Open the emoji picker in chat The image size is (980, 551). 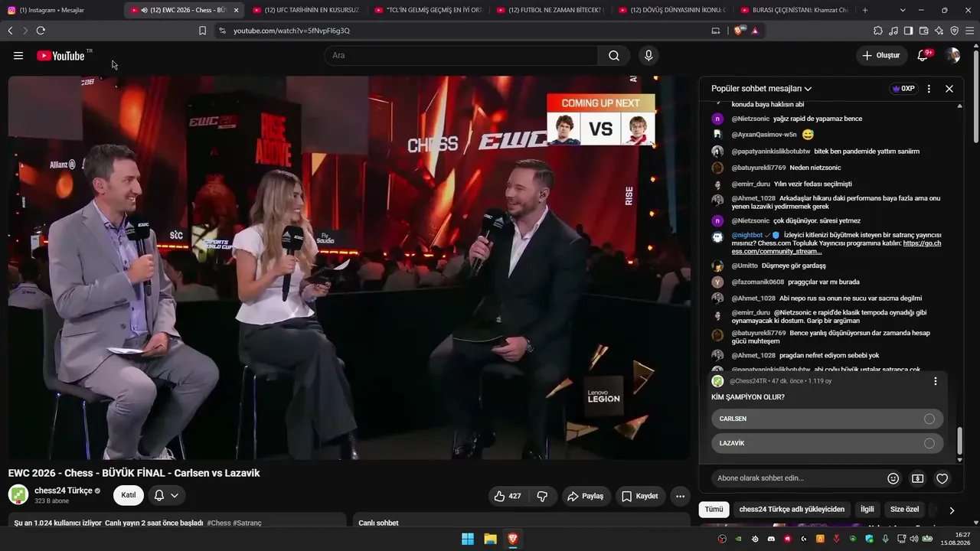point(893,478)
